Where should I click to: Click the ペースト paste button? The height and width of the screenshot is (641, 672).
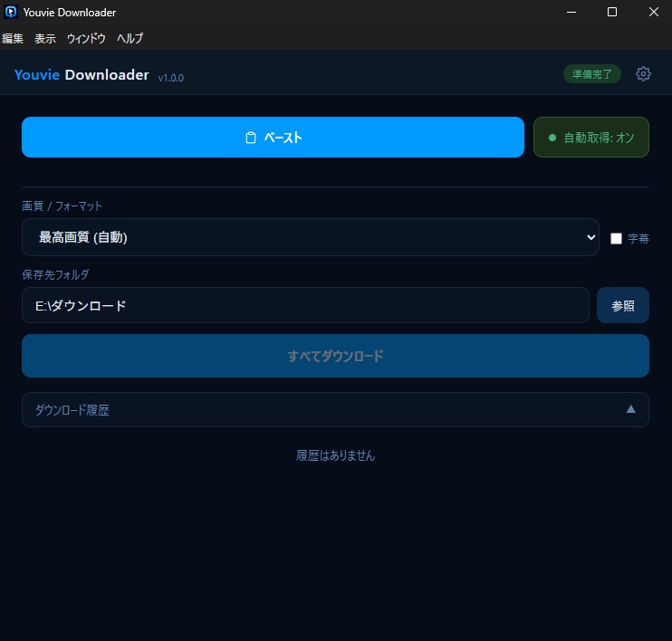(x=273, y=137)
